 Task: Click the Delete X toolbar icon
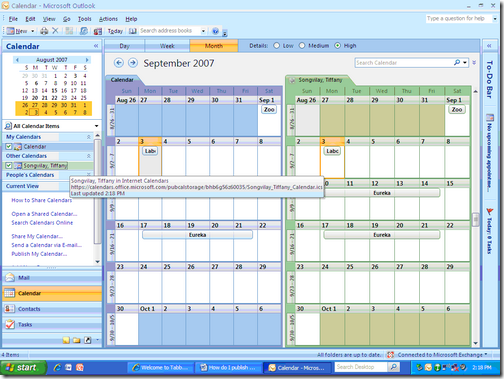(x=55, y=31)
